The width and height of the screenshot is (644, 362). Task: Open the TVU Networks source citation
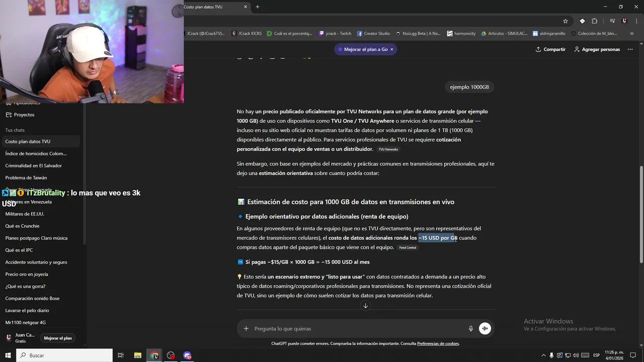[388, 149]
